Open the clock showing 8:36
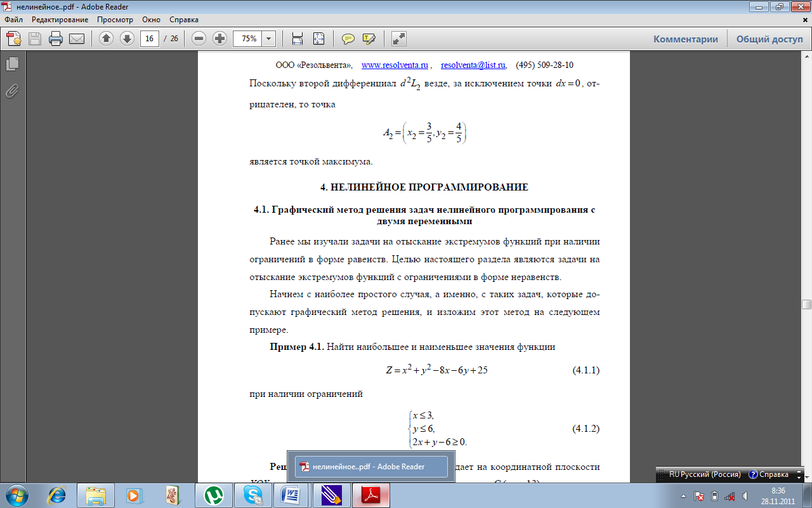The height and width of the screenshot is (508, 812). coord(778,495)
